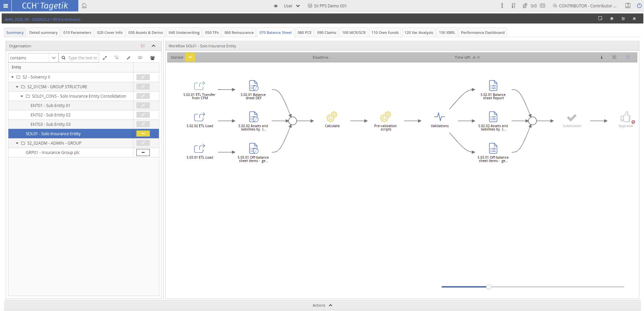Click the favorites star icon
The height and width of the screenshot is (311, 644).
(x=612, y=18)
